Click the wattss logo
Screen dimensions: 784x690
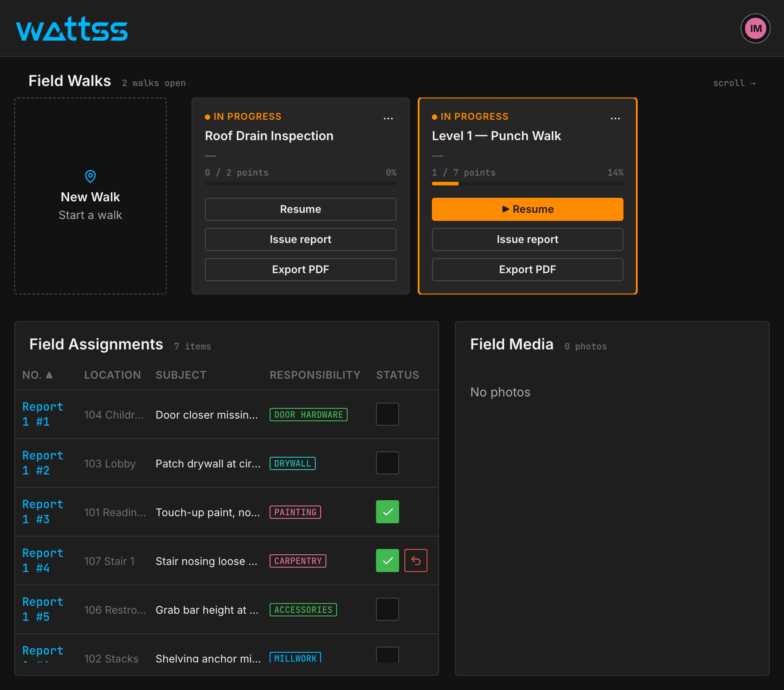pyautogui.click(x=72, y=29)
